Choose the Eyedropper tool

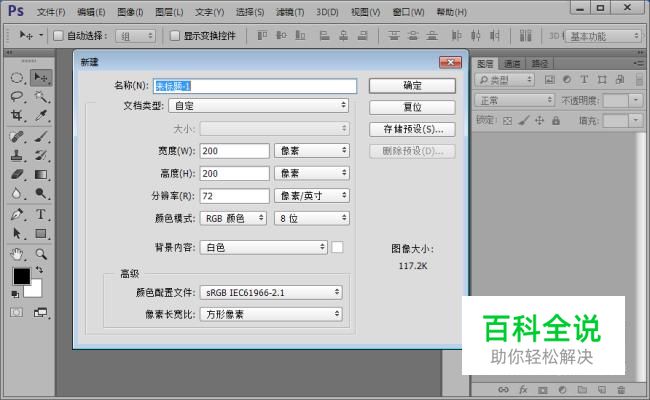[42, 116]
